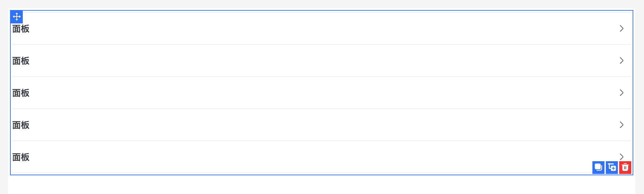Viewport: 644px width, 194px height.
Task: Click the empty canvas below the collapse component
Action: (322, 185)
